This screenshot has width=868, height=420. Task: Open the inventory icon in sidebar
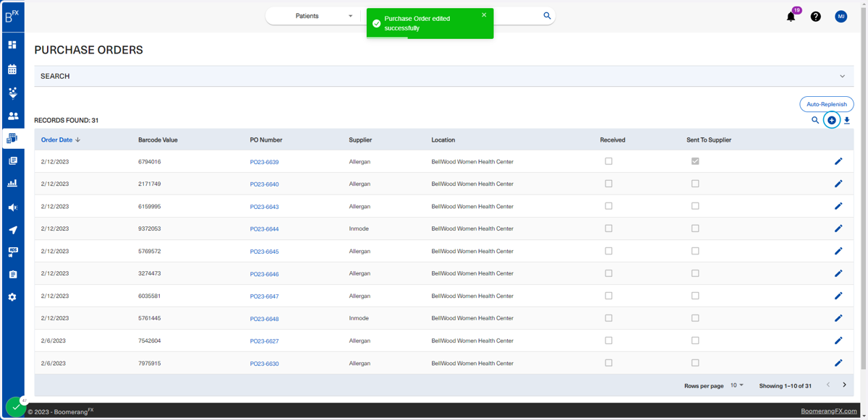pyautogui.click(x=12, y=138)
